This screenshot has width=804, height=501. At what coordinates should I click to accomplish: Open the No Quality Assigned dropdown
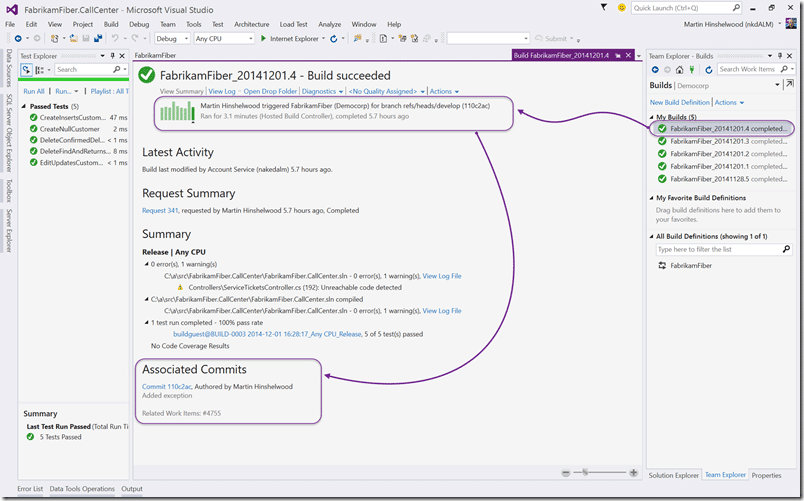[387, 91]
